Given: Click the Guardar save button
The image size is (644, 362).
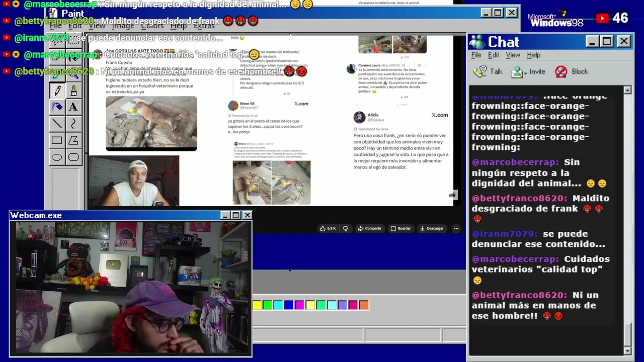Looking at the screenshot, I should tap(400, 228).
